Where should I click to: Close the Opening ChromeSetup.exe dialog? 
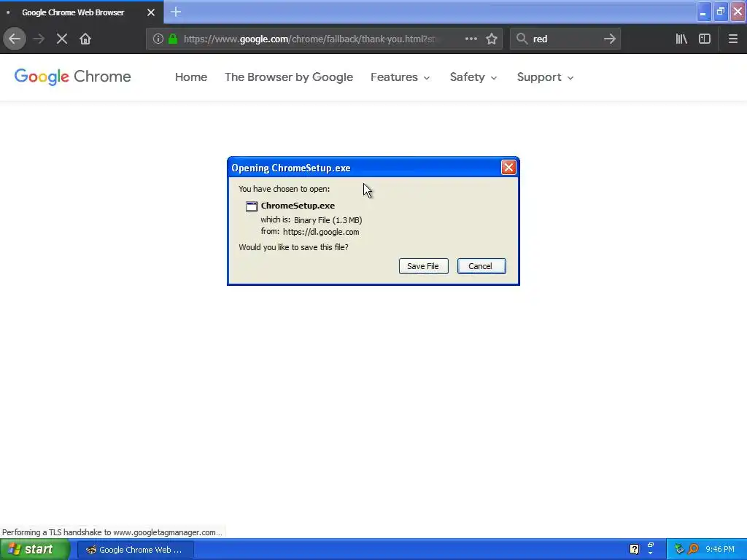click(508, 168)
